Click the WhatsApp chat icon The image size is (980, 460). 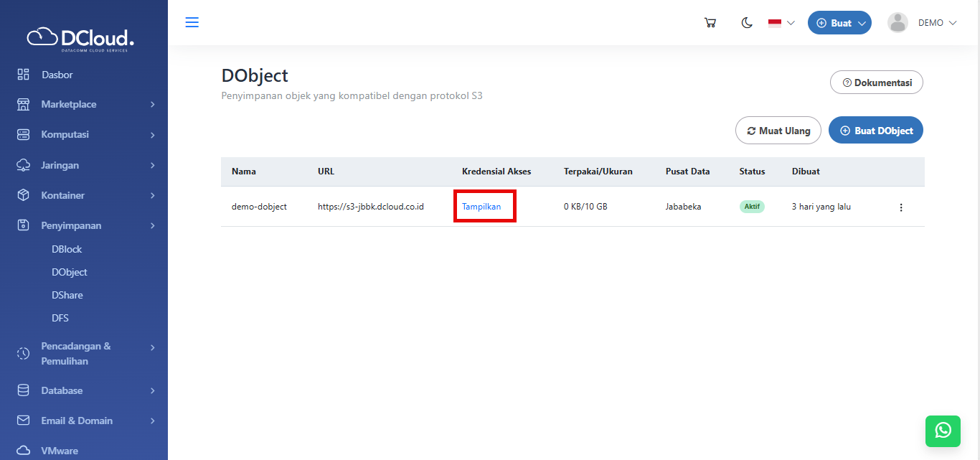(x=943, y=430)
